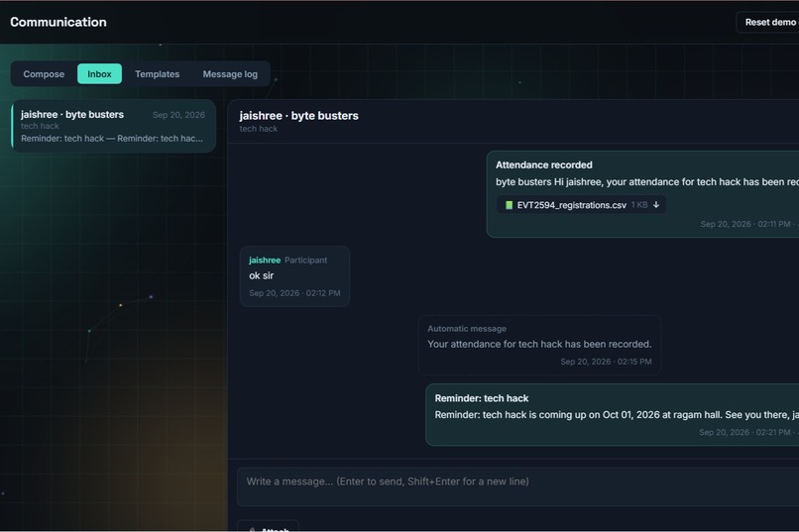
Task: Click the jaishree sender name in reply bubble
Action: point(265,261)
